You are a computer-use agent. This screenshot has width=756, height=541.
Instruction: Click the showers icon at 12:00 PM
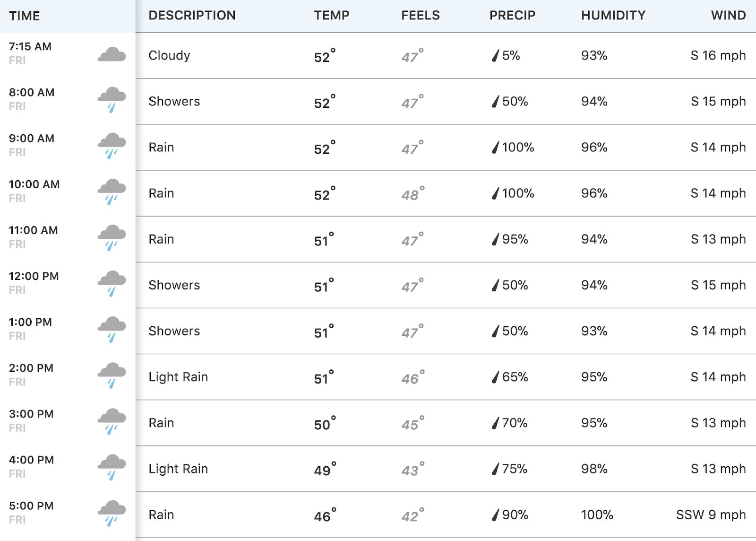pyautogui.click(x=112, y=283)
